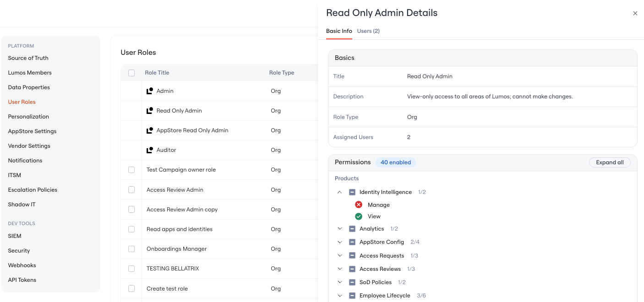Click the Expand all button
Screen dimensions: 644x302
click(610, 162)
